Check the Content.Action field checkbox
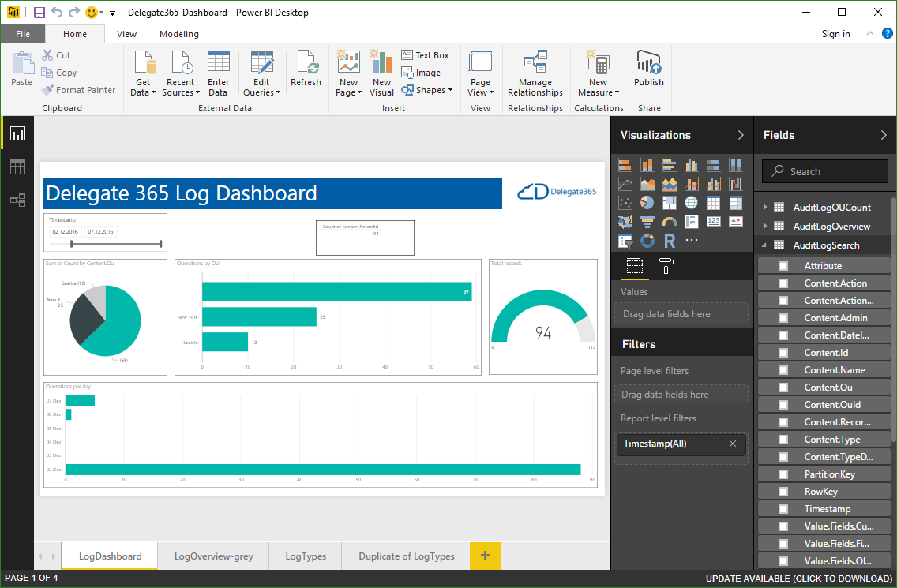Screen dimensions: 897x588 tap(783, 283)
